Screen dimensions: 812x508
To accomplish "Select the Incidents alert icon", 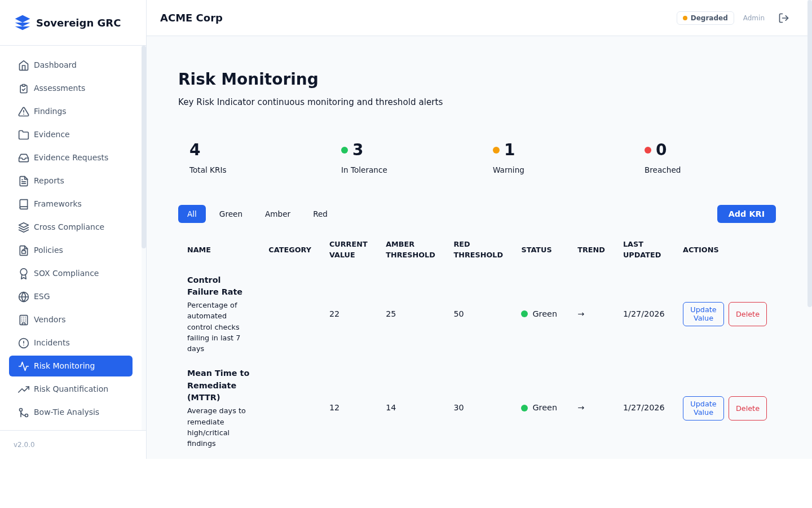I will 24,343.
